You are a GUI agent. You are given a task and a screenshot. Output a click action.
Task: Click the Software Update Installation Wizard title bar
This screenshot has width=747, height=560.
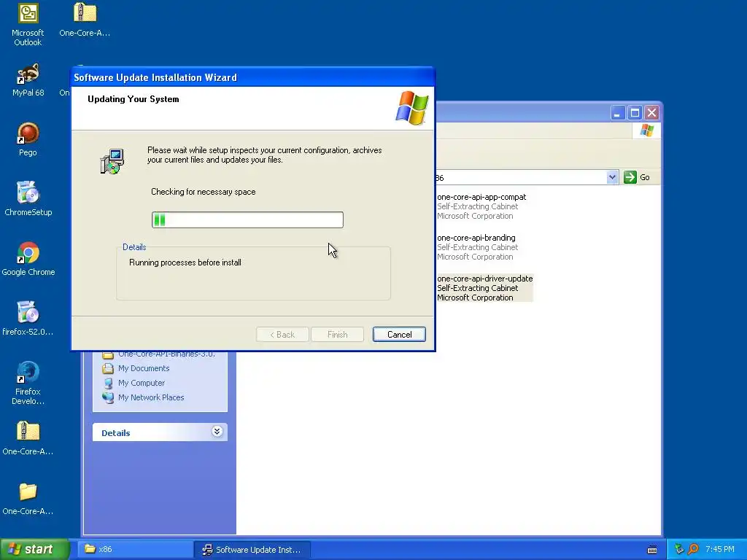click(253, 77)
